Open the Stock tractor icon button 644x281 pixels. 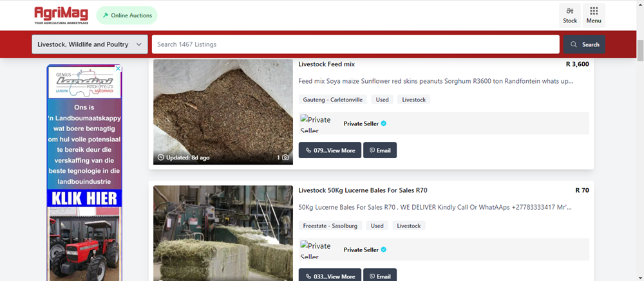coord(570,15)
